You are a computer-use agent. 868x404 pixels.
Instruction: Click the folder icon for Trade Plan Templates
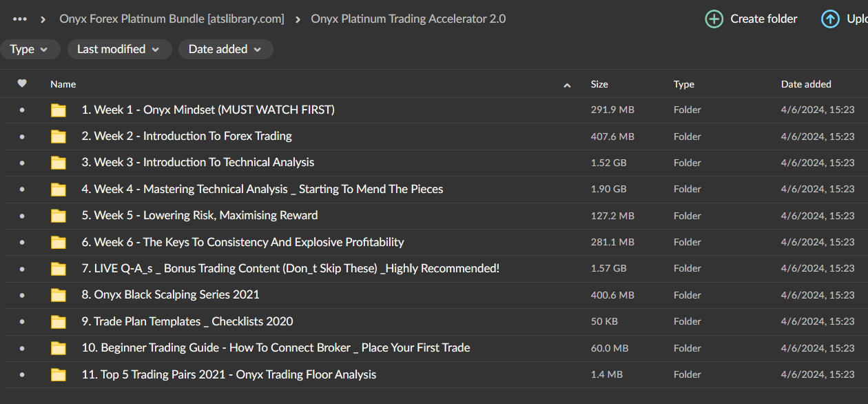click(58, 321)
